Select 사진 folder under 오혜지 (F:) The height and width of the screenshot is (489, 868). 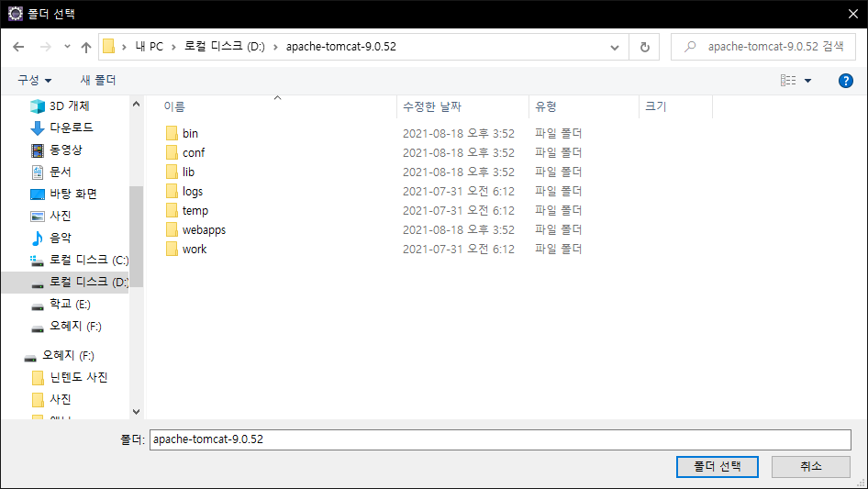[61, 399]
